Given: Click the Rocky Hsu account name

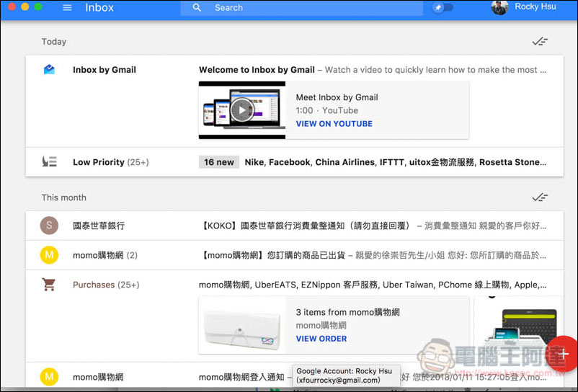Looking at the screenshot, I should (535, 6).
